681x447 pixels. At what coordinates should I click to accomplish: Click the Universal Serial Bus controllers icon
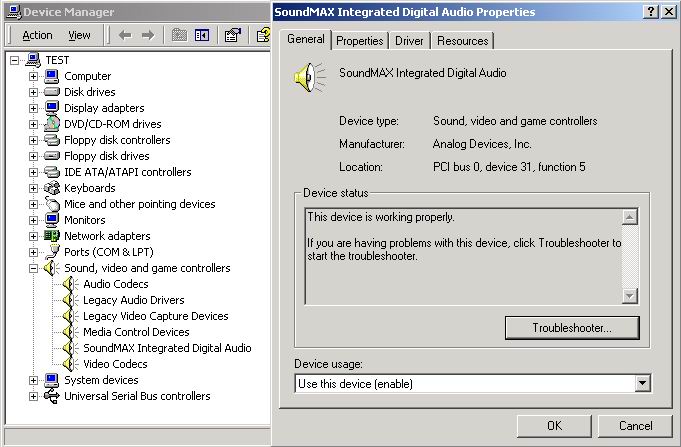point(52,396)
